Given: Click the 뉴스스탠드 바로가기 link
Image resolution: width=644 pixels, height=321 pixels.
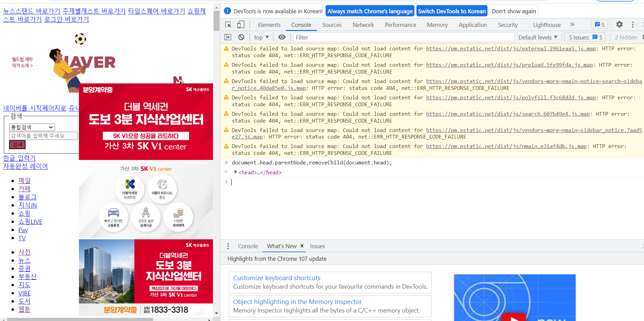Looking at the screenshot, I should point(32,11).
